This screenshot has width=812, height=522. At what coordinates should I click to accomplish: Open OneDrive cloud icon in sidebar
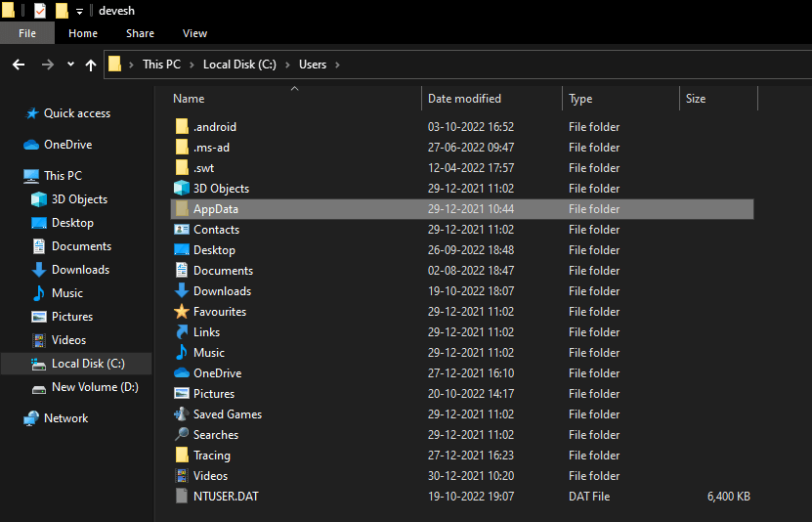(32, 145)
